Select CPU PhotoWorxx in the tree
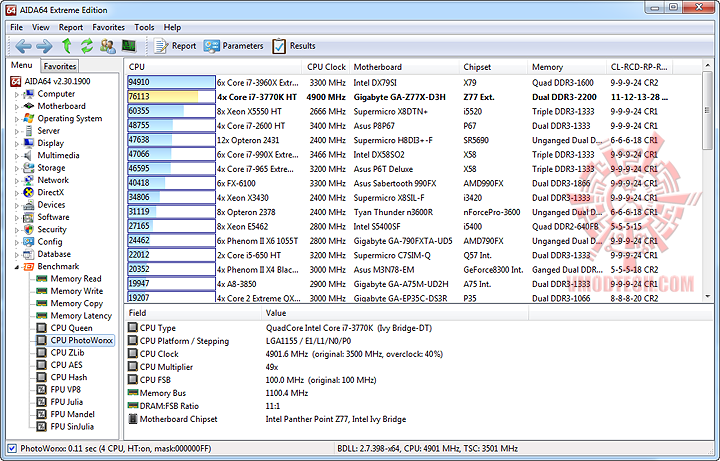The height and width of the screenshot is (461, 720). (x=81, y=340)
